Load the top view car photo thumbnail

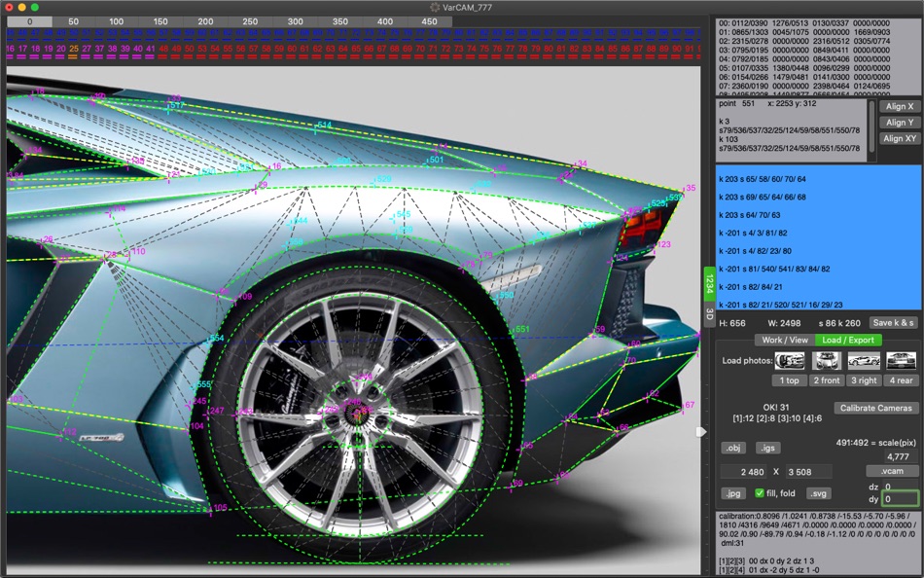click(x=790, y=360)
